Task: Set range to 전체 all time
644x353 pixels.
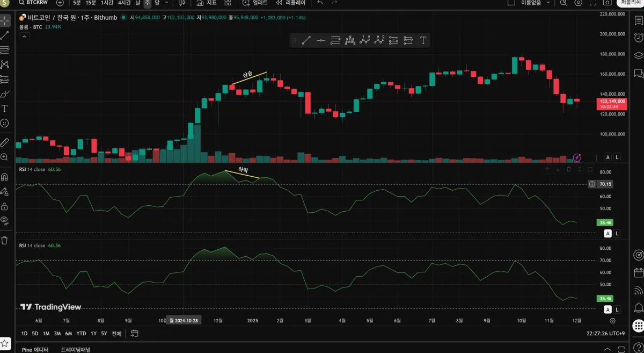Action: point(116,334)
